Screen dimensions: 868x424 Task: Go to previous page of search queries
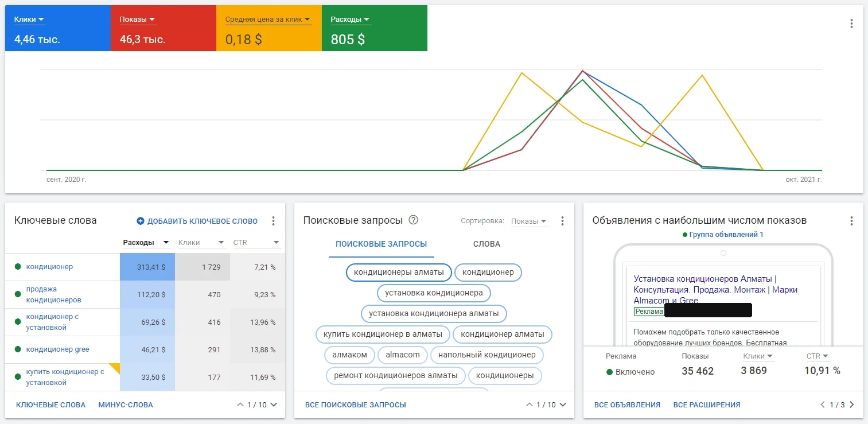[x=530, y=404]
